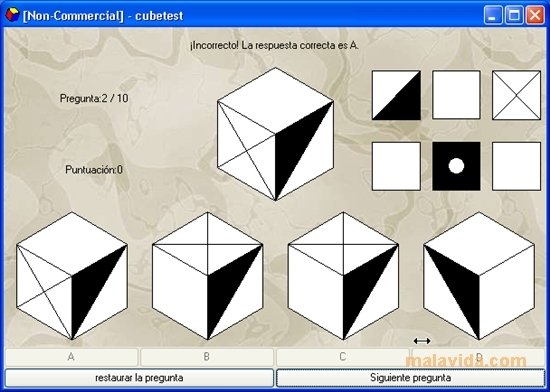Select the half-black diagonal face pattern

point(396,95)
